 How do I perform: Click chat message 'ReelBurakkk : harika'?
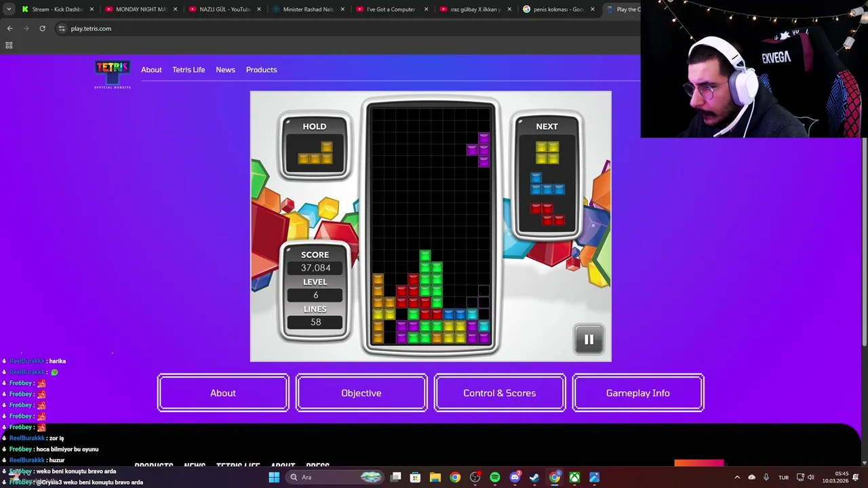(x=37, y=361)
